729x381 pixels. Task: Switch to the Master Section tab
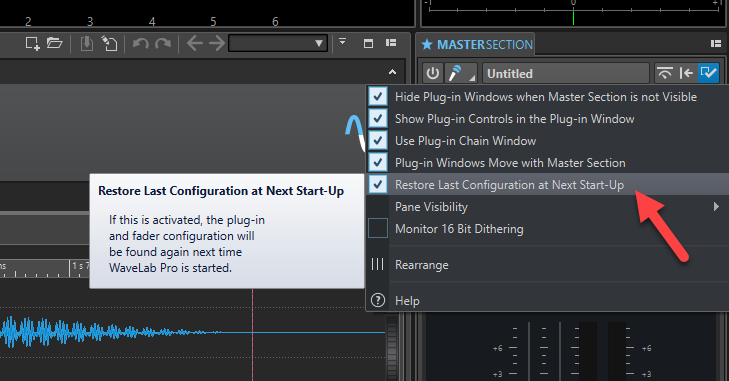click(x=476, y=45)
